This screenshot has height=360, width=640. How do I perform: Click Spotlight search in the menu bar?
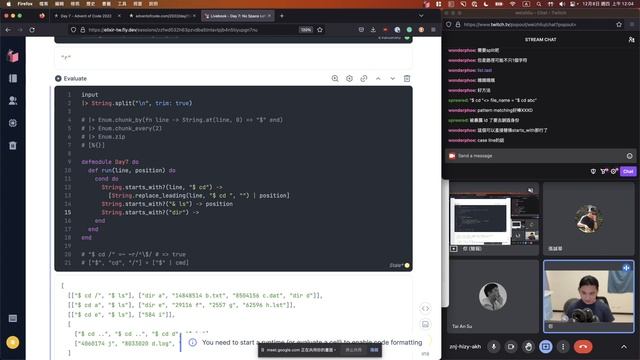tap(539, 4)
